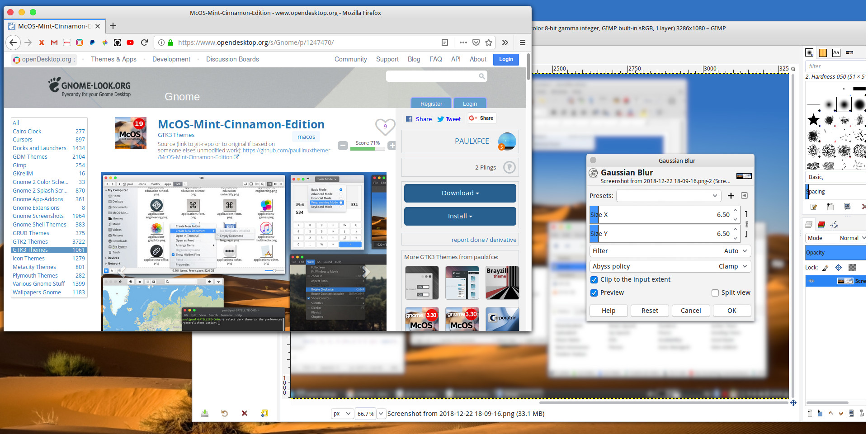
Task: Hide the layer with the eye icon
Action: pos(811,281)
